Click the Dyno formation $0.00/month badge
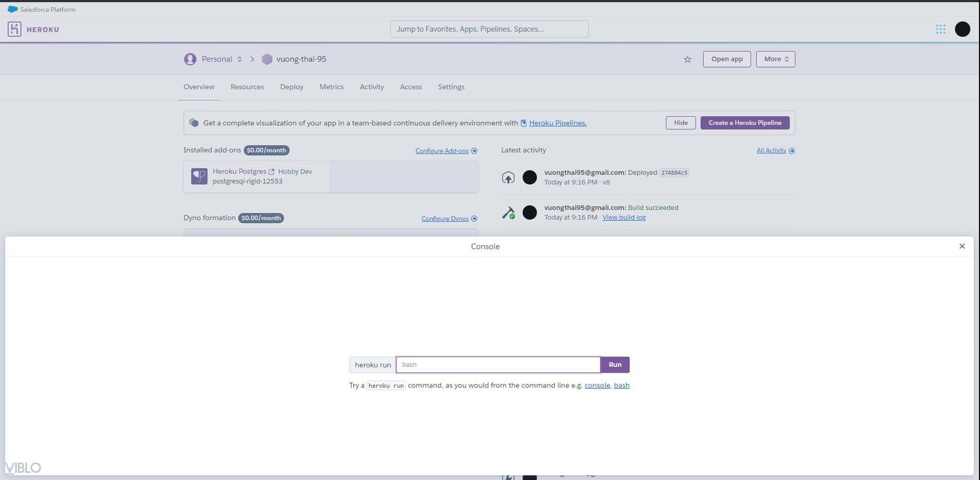980x480 pixels. pos(261,218)
